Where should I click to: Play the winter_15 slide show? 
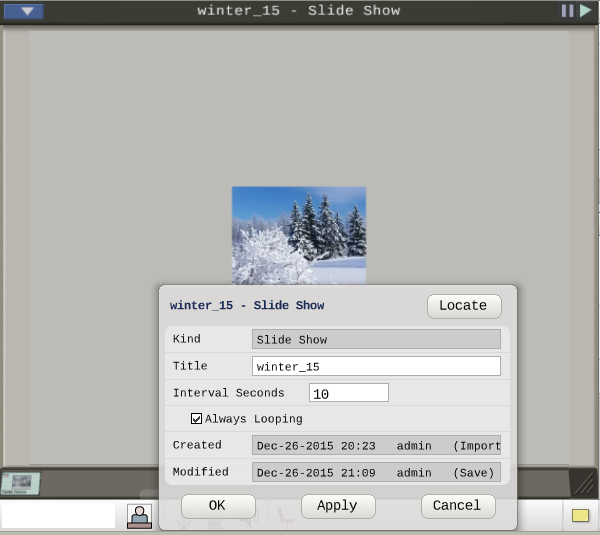pyautogui.click(x=585, y=11)
